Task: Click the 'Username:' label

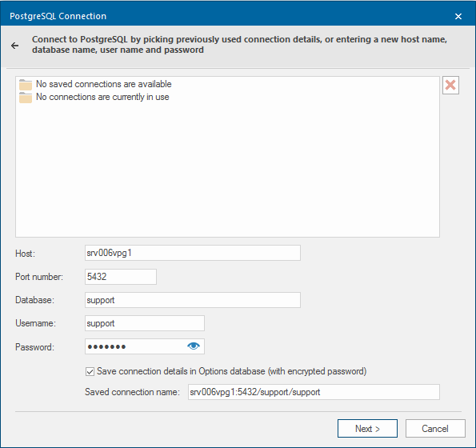Action: 36,323
